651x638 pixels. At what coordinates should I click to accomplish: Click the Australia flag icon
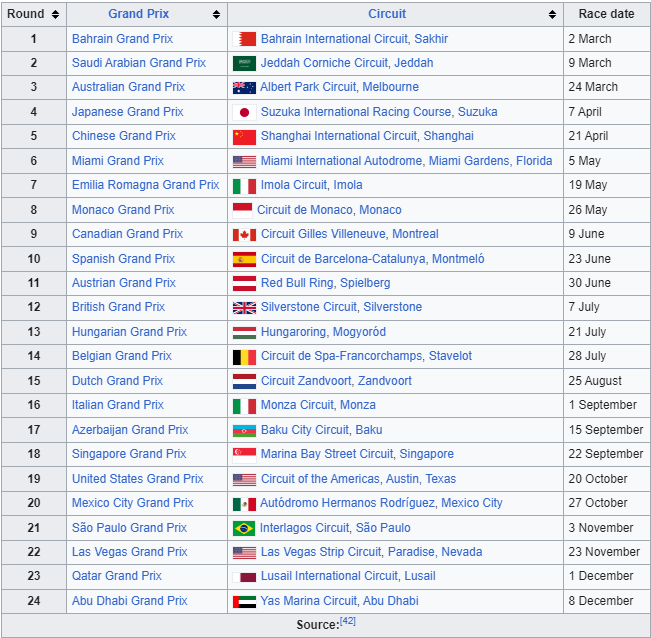coord(244,88)
